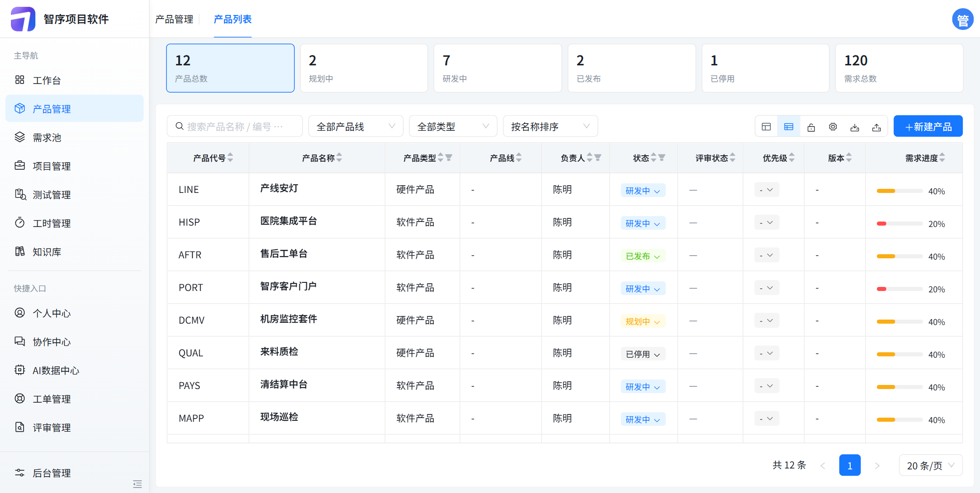The width and height of the screenshot is (980, 493).
Task: Click the 新建产品 button
Action: coord(928,126)
